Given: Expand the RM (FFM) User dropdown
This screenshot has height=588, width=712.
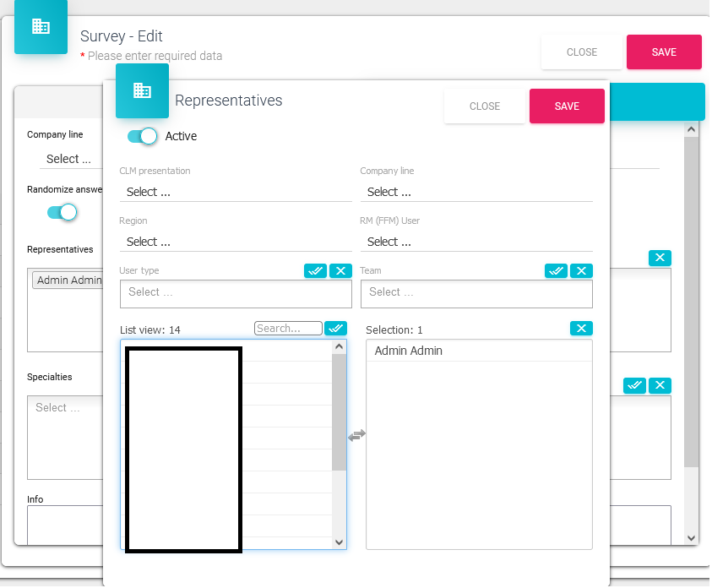Looking at the screenshot, I should (x=476, y=242).
